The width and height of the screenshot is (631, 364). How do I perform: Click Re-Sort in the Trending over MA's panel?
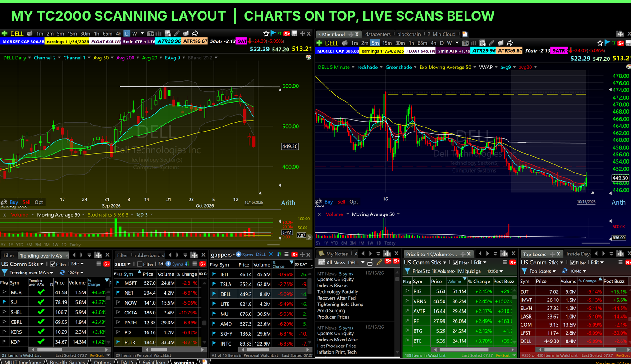96,355
